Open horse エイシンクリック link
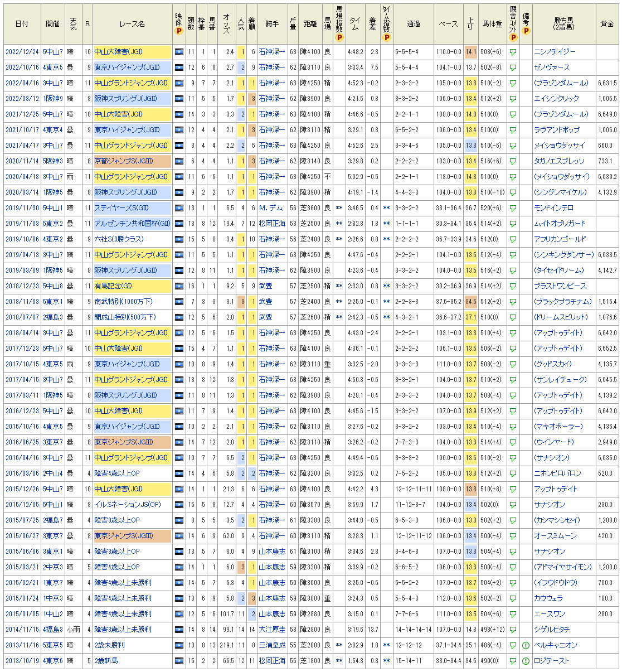The height and width of the screenshot is (672, 622). (x=557, y=99)
